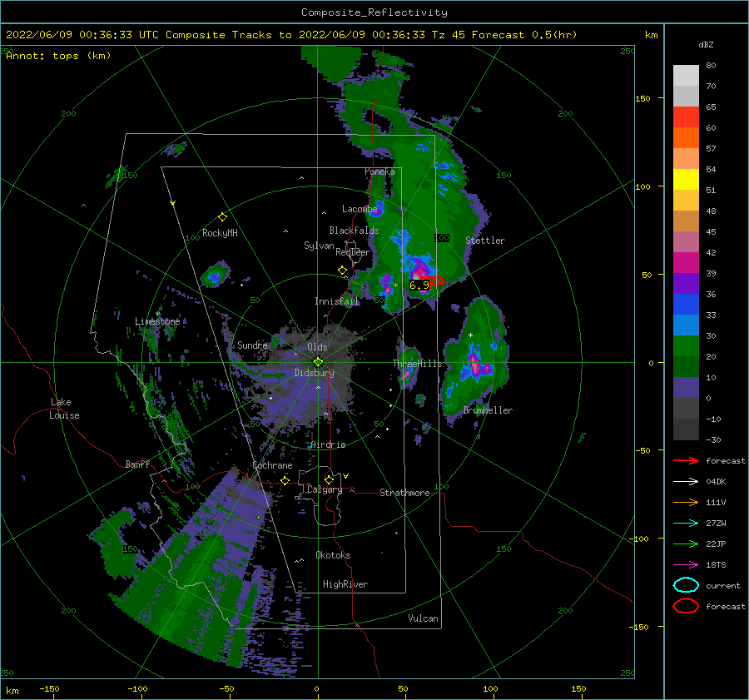Click the Didsbury town label

coord(315,373)
